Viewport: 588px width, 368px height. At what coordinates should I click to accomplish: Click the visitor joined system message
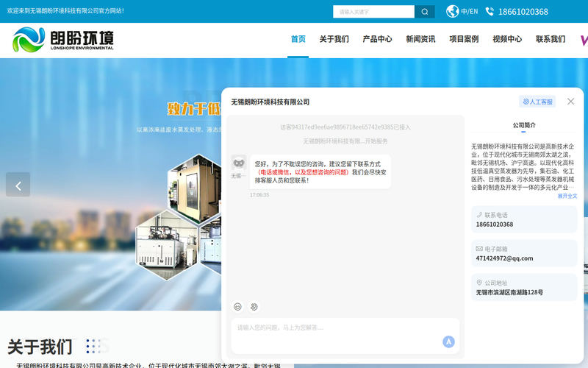click(x=345, y=127)
